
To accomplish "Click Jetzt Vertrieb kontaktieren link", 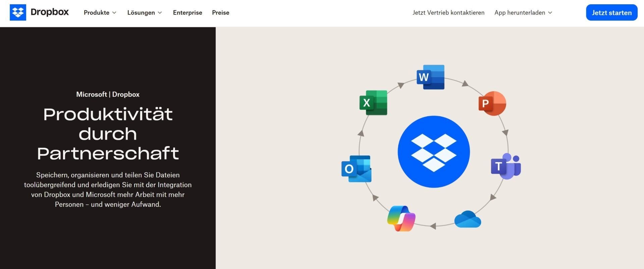I will point(448,12).
